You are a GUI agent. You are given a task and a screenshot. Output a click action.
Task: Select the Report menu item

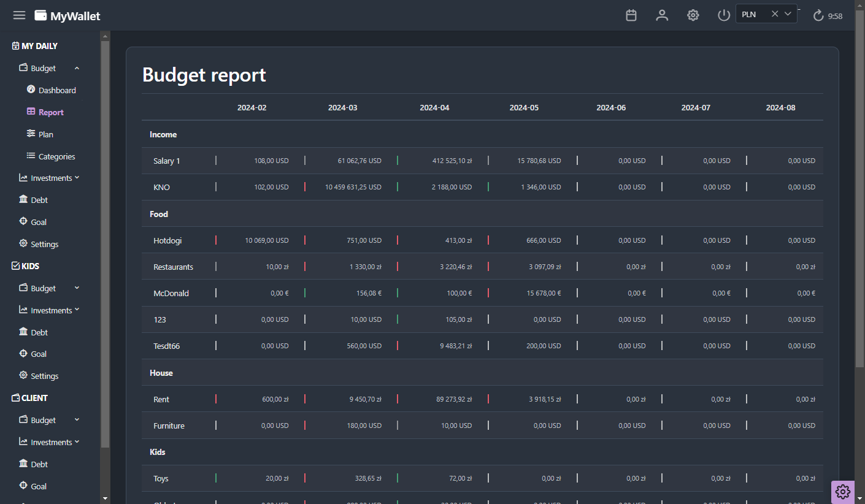(x=51, y=112)
